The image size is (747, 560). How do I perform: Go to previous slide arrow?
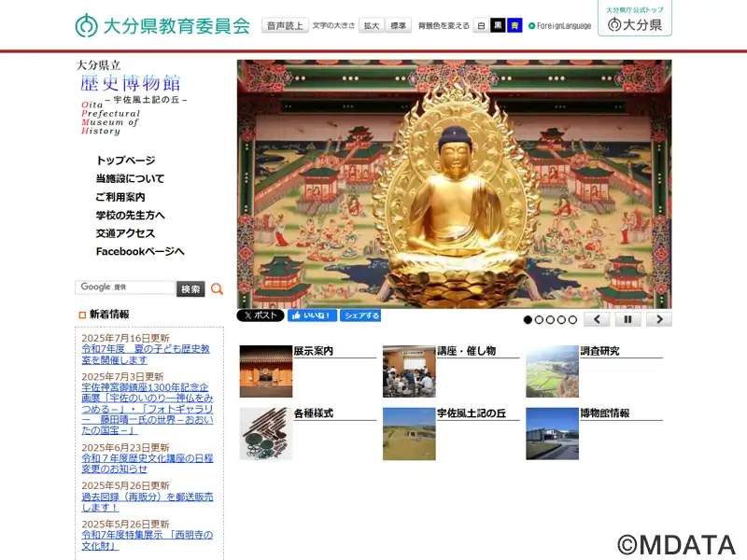tap(597, 319)
